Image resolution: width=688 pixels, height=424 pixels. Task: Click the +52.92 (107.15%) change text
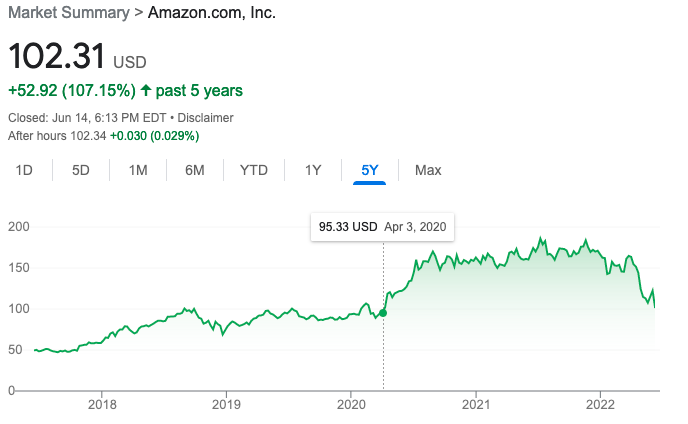click(72, 90)
